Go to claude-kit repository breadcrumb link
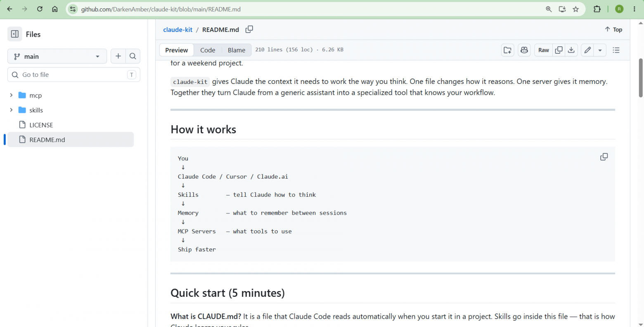The width and height of the screenshot is (644, 327). coord(178,30)
